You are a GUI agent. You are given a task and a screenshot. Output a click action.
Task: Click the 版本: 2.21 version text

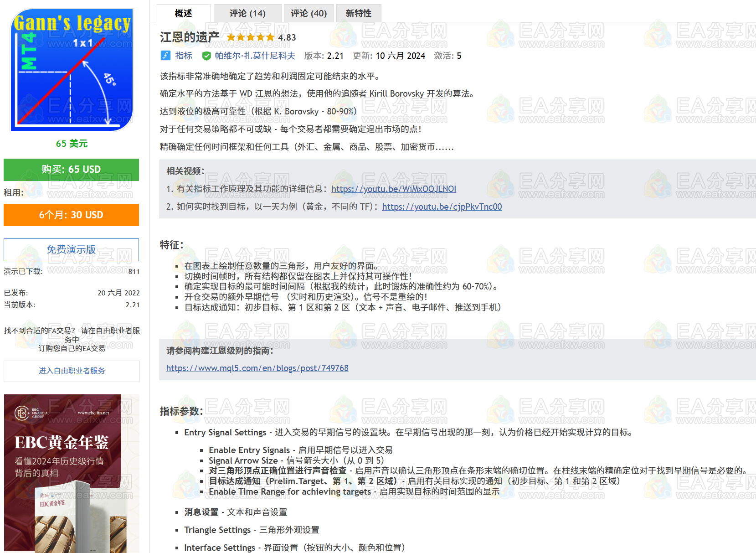point(324,56)
